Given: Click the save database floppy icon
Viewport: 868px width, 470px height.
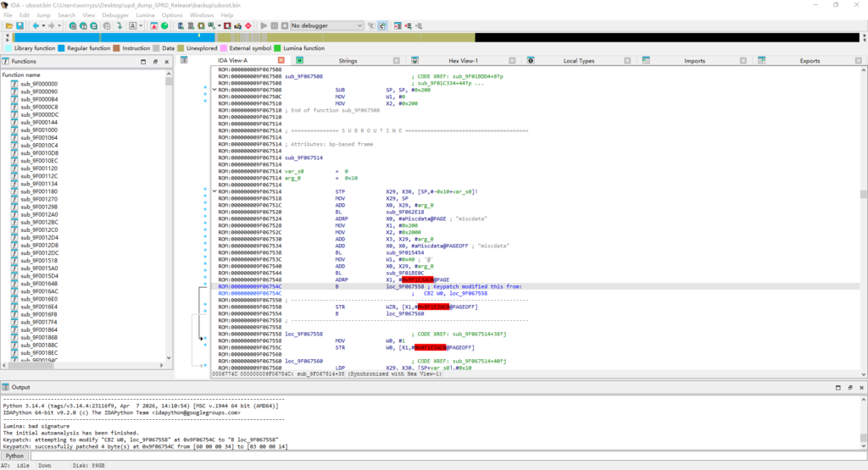Looking at the screenshot, I should click(x=20, y=26).
